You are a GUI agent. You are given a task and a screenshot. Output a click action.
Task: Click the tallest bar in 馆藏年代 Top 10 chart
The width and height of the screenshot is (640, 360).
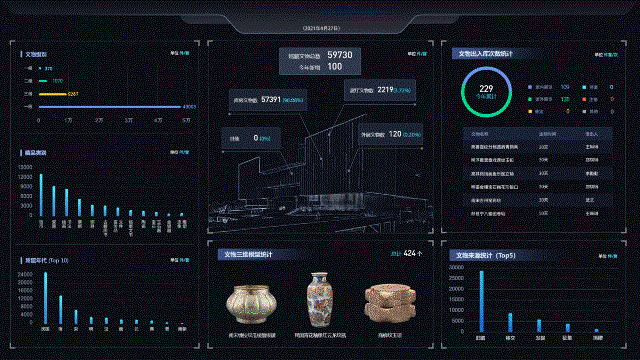click(x=45, y=298)
